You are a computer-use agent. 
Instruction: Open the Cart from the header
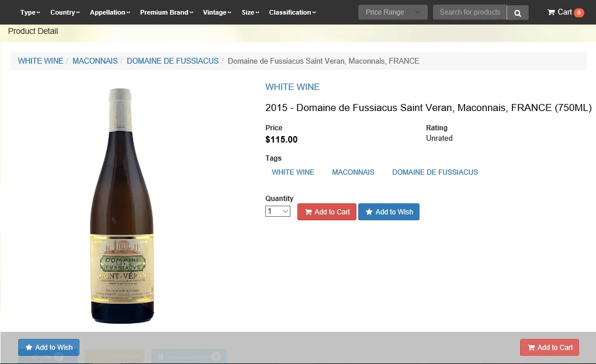pos(565,12)
